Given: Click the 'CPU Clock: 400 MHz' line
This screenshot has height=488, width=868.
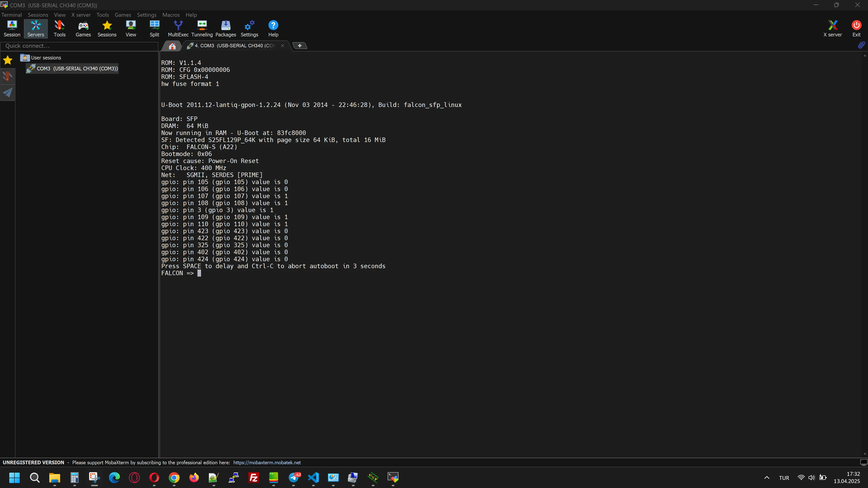Looking at the screenshot, I should point(193,168).
